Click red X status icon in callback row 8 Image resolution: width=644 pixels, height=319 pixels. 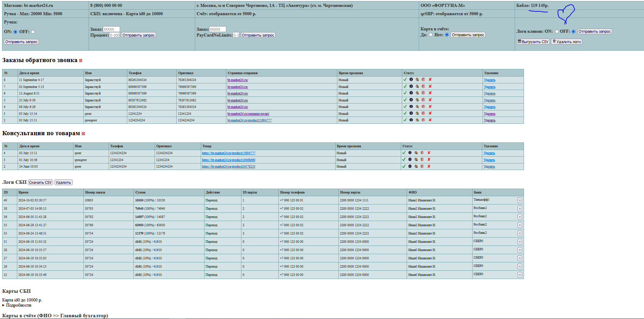(x=430, y=79)
